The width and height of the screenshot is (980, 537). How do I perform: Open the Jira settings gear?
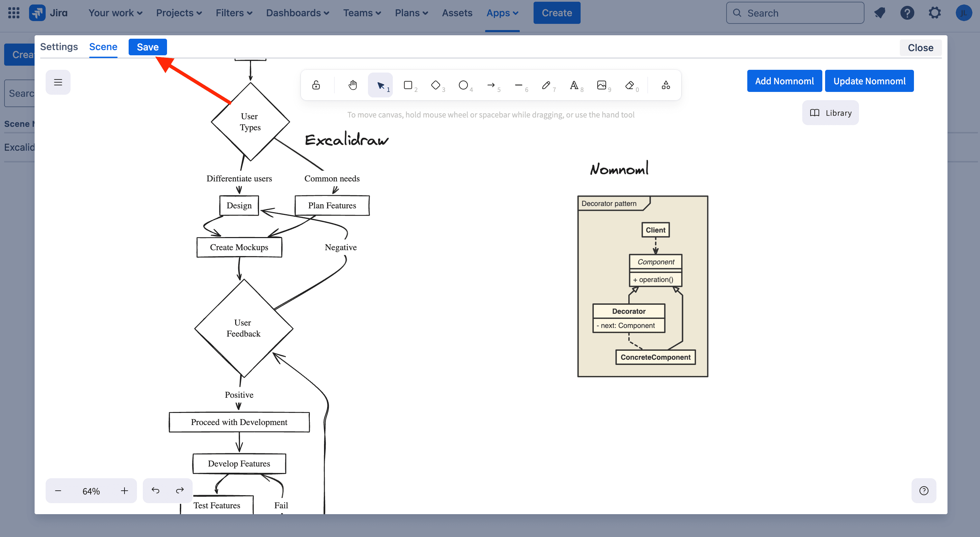click(x=934, y=13)
